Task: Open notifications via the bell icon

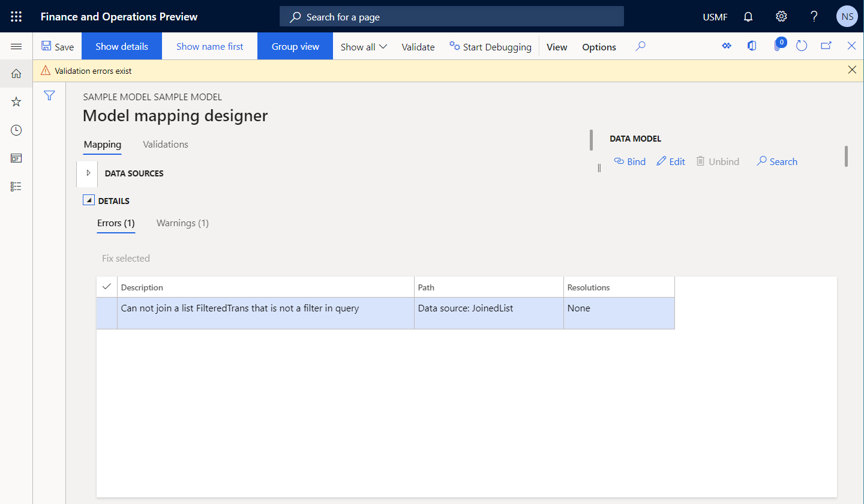Action: 748,16
